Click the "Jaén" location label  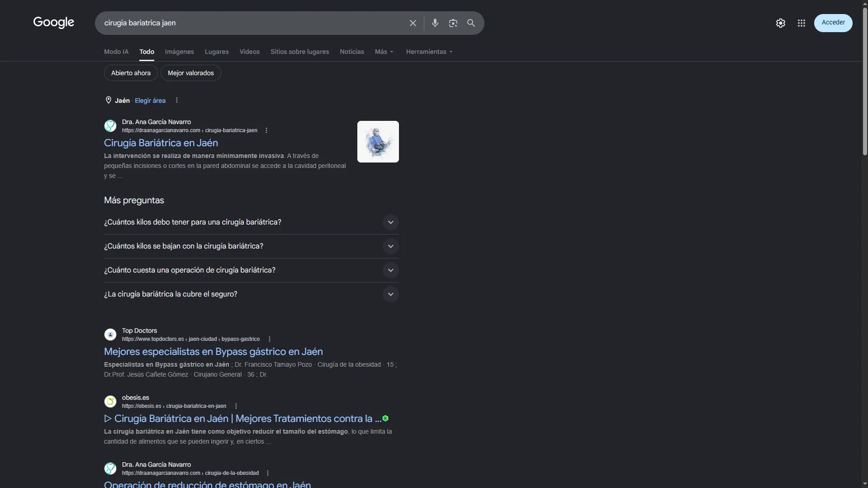coord(122,100)
